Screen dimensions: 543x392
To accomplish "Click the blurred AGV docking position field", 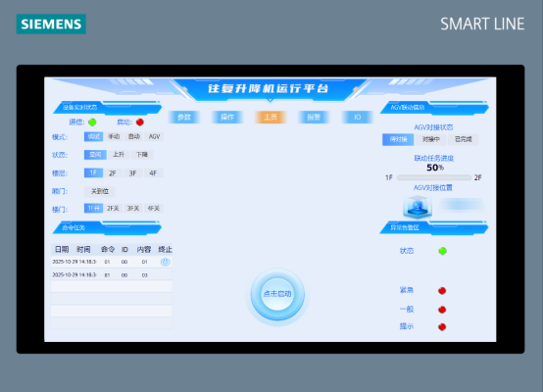I will click(x=462, y=205).
